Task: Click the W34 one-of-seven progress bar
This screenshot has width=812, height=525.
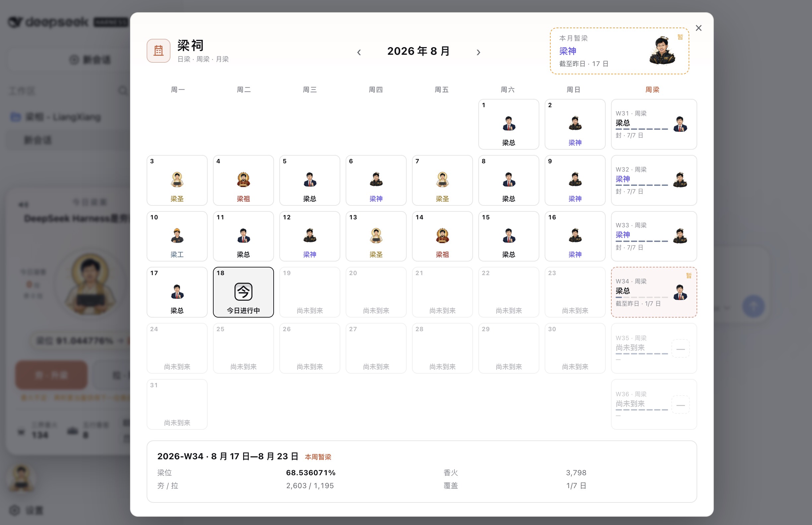Action: click(x=642, y=297)
